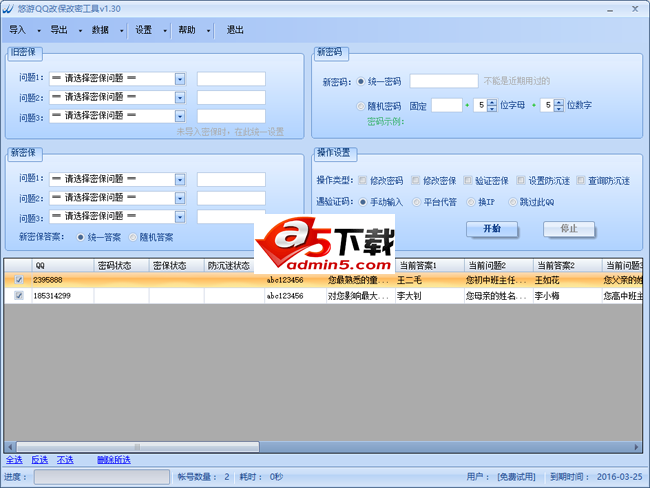Select 随机密码 radio button
This screenshot has width=650, height=488.
361,106
